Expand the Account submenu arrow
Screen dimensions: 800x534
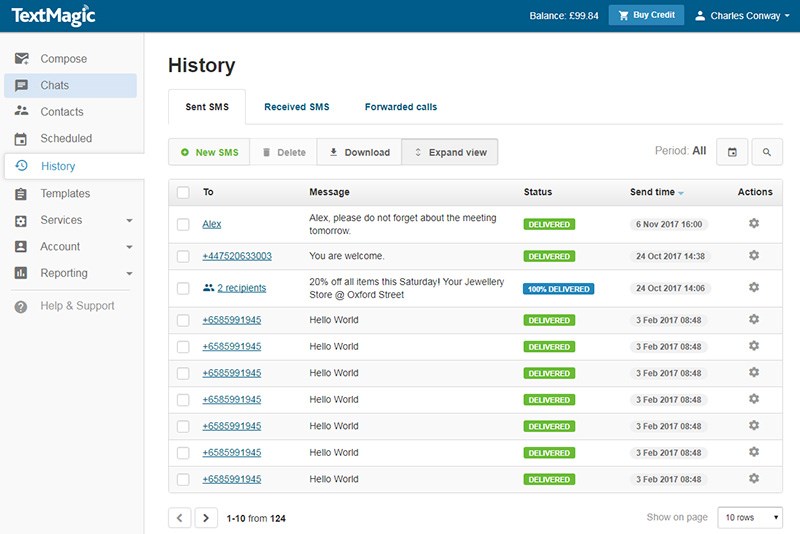click(x=130, y=247)
